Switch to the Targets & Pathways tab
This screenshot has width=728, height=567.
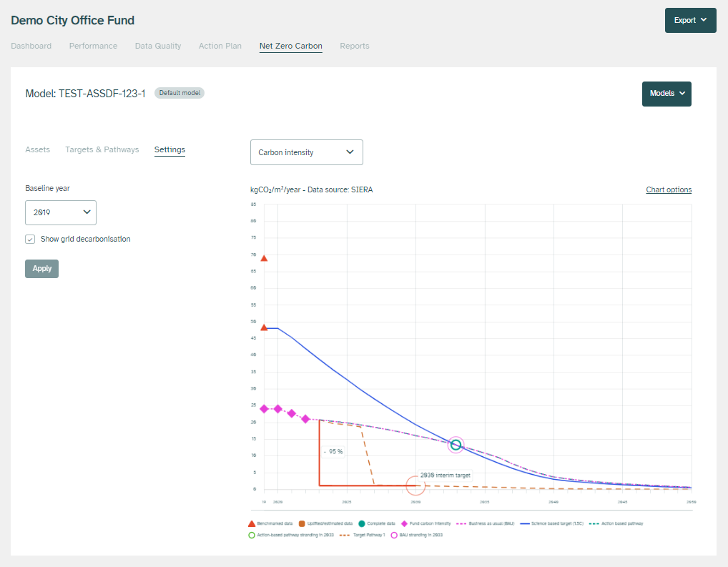pyautogui.click(x=102, y=149)
